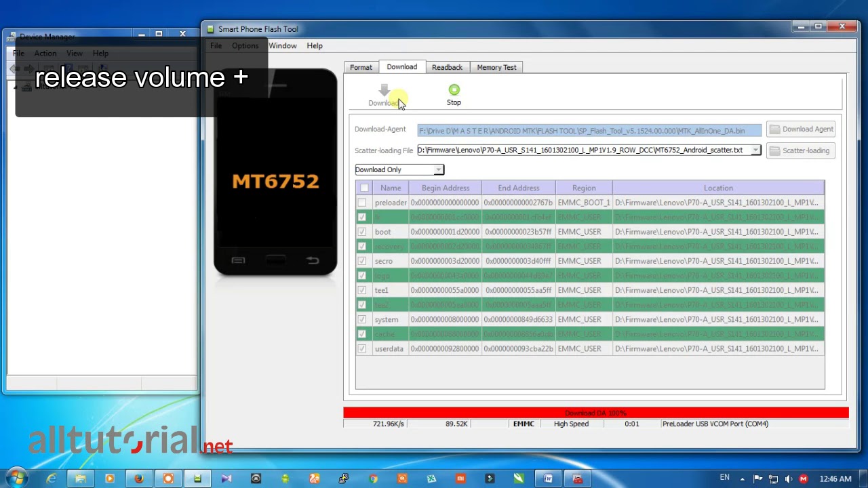The image size is (868, 488).
Task: Click the red Download DA progress bar
Action: (596, 413)
